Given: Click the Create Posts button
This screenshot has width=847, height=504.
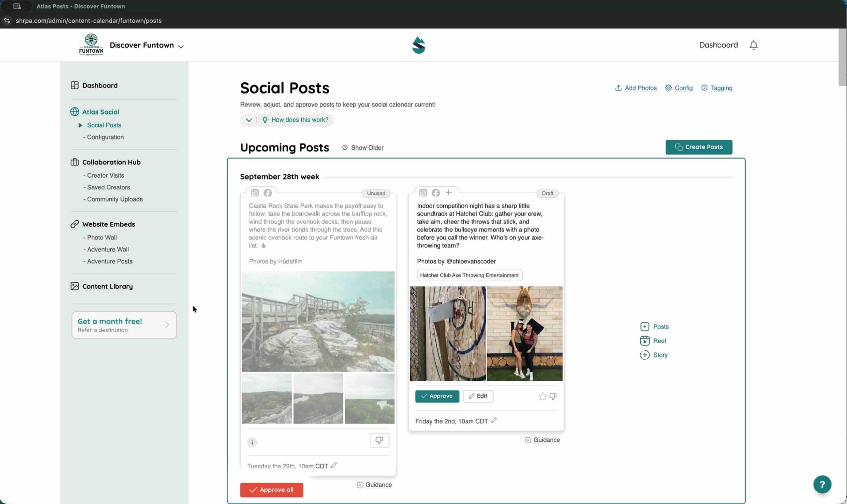Looking at the screenshot, I should tap(699, 147).
